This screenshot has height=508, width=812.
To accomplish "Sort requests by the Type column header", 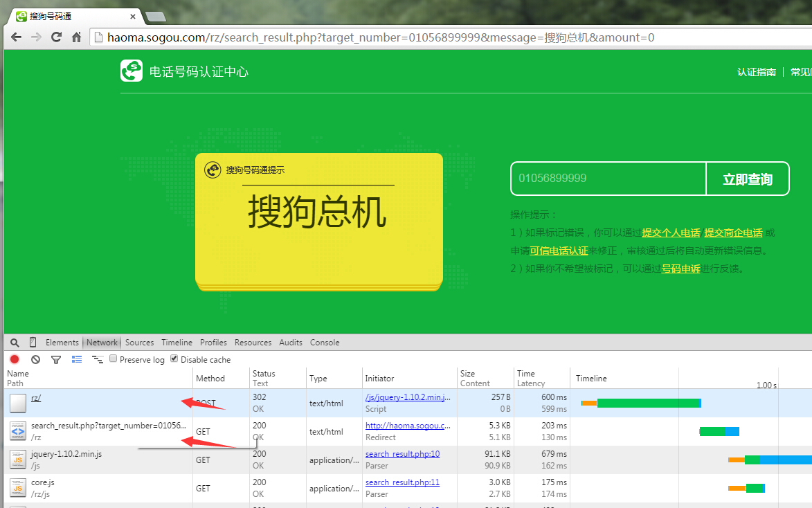I will (x=334, y=378).
